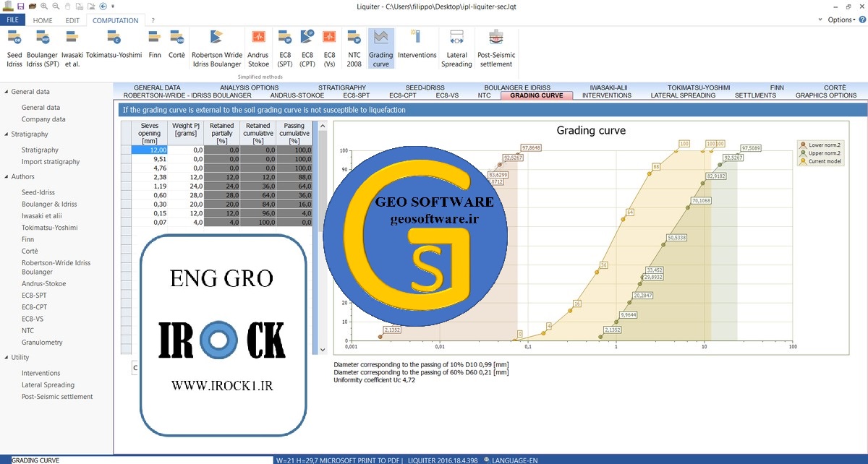Open the STRATIGRAPHY tab
The image size is (868, 464).
342,87
